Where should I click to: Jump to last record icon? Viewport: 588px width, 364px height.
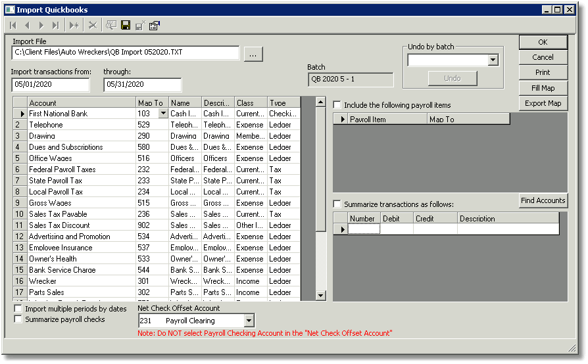click(55, 26)
